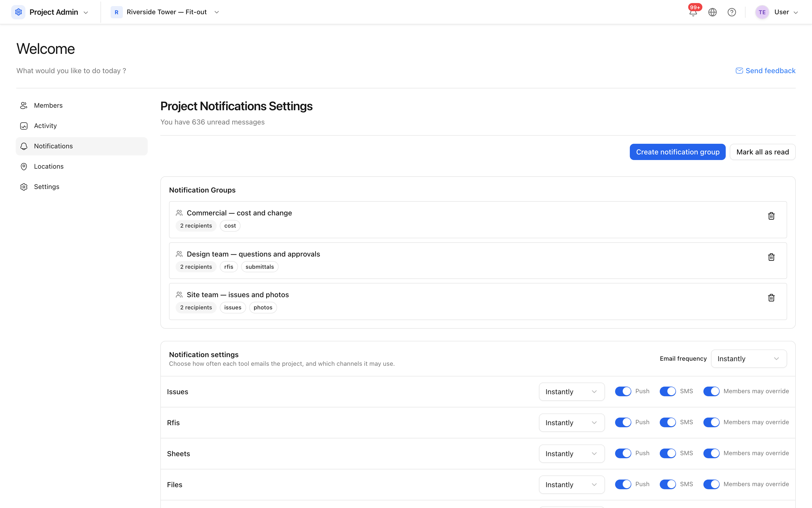Toggle Members may override for Issues
812x508 pixels.
coord(711,391)
